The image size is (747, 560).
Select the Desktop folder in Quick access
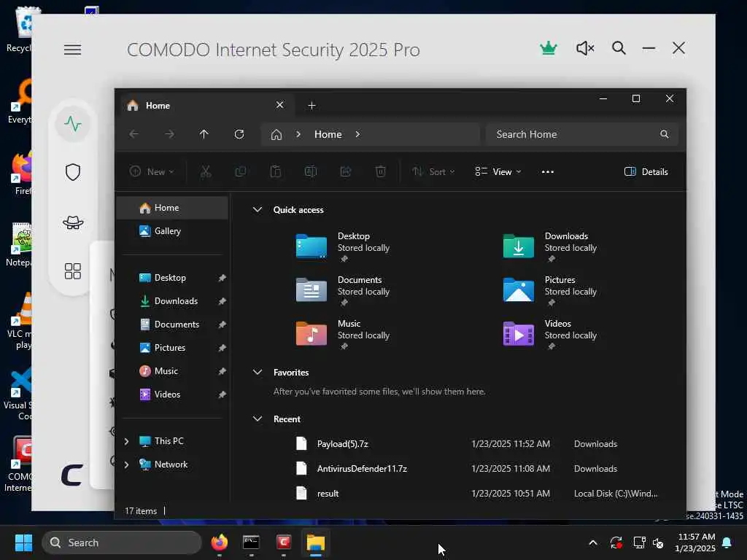click(343, 247)
